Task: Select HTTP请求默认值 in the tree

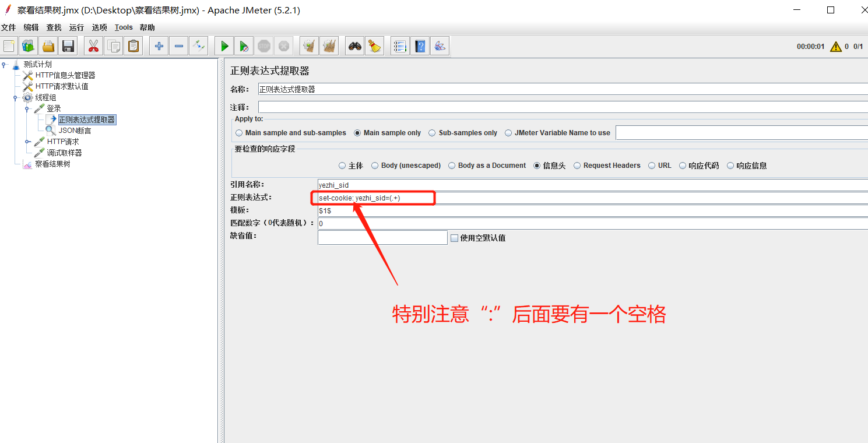Action: click(x=61, y=86)
